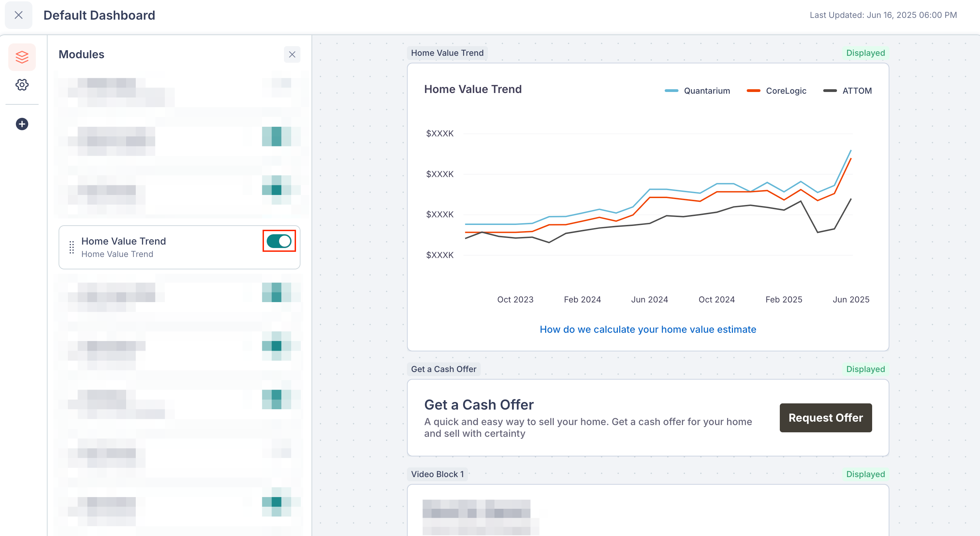Image resolution: width=980 pixels, height=536 pixels.
Task: Click Displayed status of Video Block 1
Action: (866, 474)
